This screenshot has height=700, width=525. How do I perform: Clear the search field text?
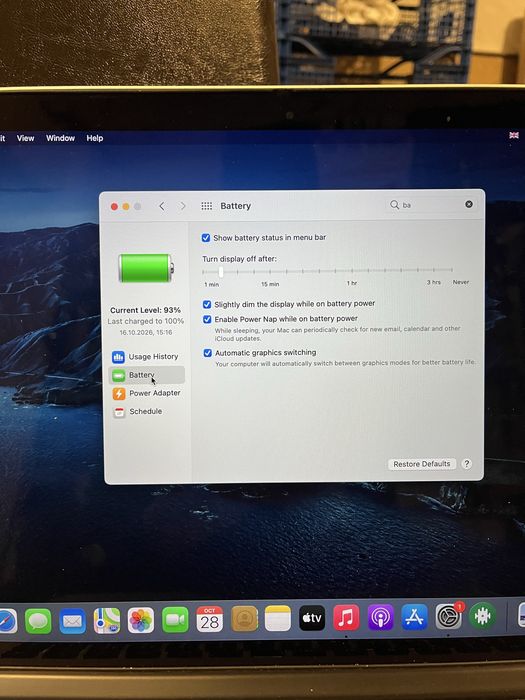coord(469,204)
